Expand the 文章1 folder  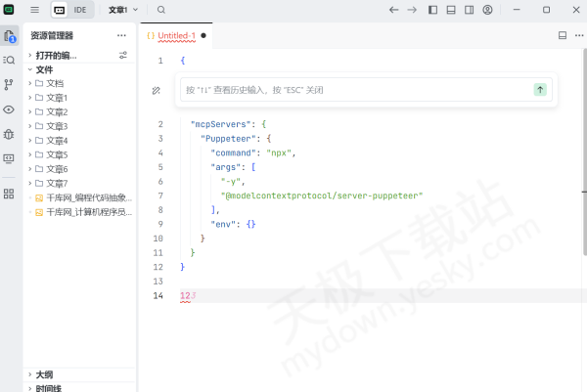point(69,98)
